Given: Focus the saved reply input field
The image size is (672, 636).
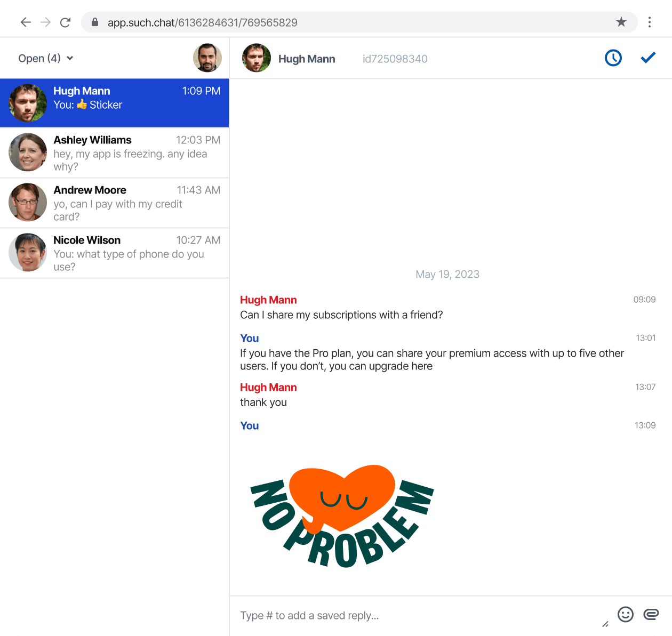Looking at the screenshot, I should [373, 615].
